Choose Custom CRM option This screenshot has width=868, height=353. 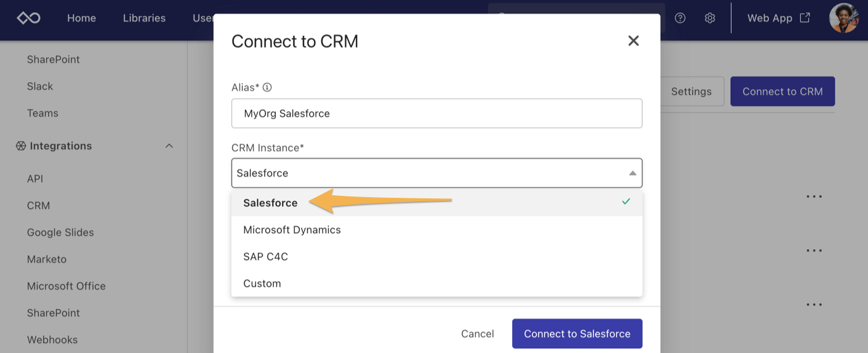point(436,283)
